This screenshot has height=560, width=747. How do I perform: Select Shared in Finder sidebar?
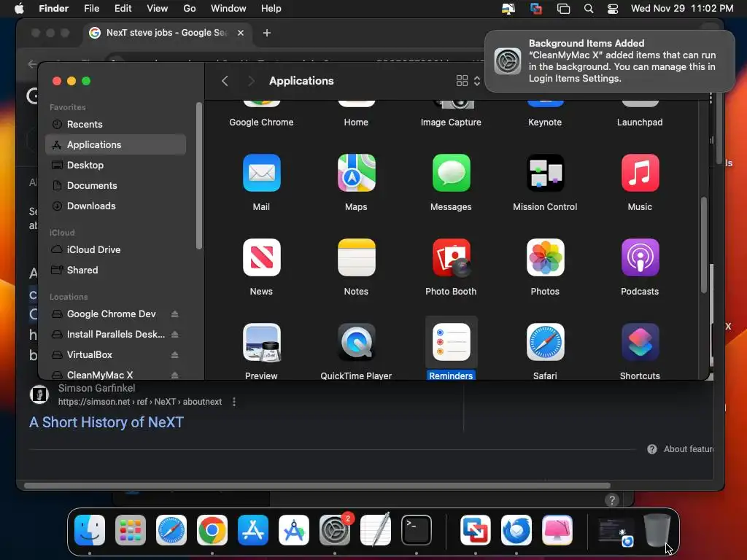tap(116, 270)
